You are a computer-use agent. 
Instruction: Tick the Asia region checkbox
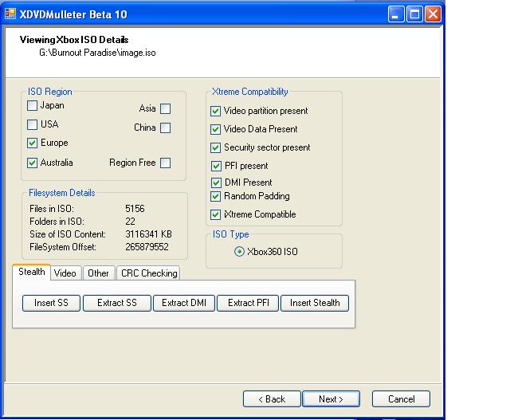(x=165, y=109)
